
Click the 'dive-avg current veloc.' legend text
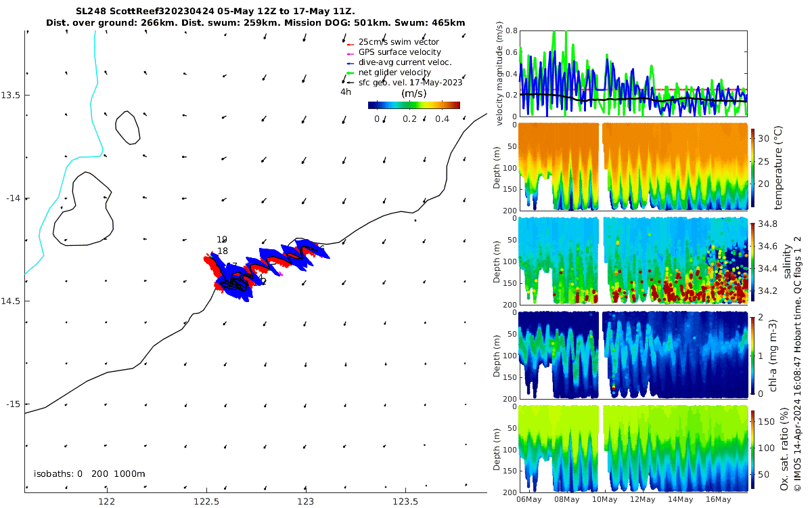(x=405, y=62)
